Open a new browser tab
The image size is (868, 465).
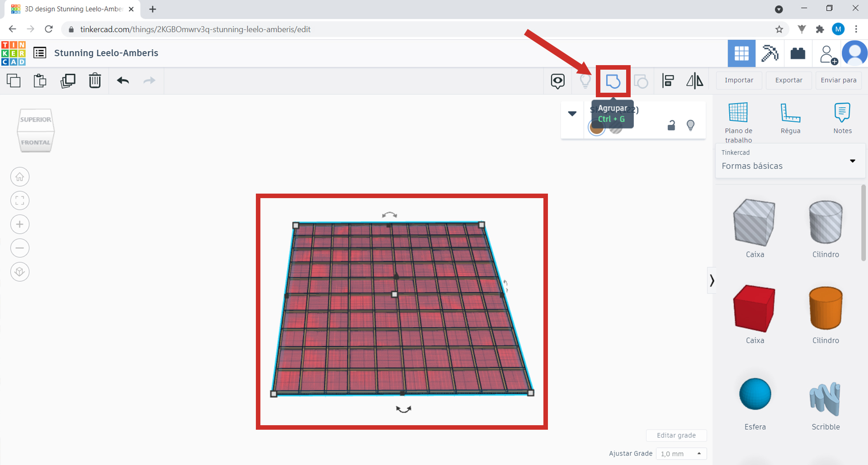click(153, 9)
